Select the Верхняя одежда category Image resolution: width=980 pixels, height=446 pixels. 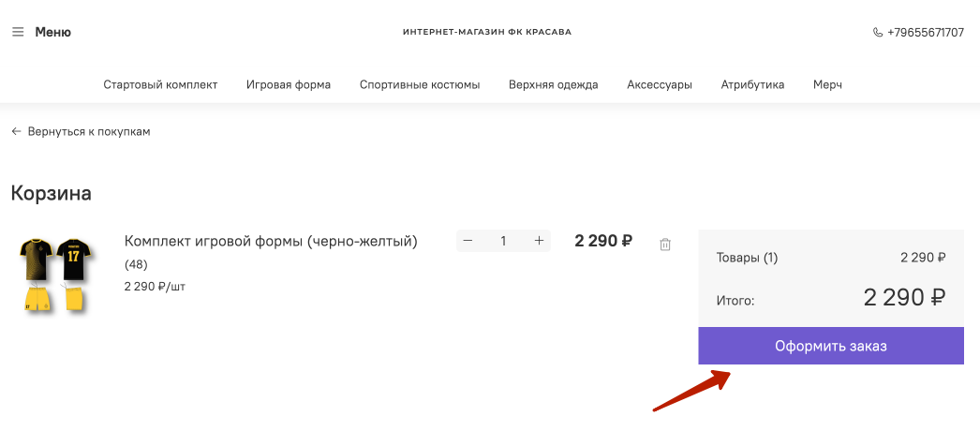pos(553,85)
